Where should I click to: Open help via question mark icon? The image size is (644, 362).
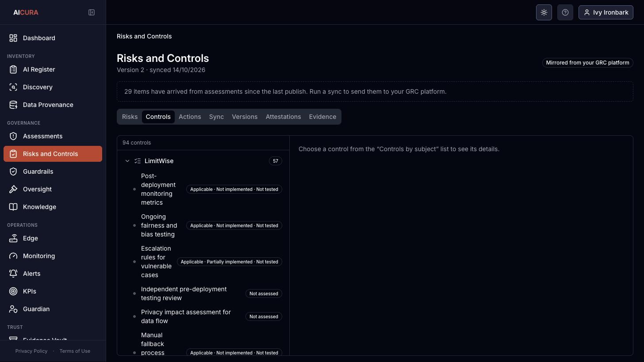pos(565,12)
